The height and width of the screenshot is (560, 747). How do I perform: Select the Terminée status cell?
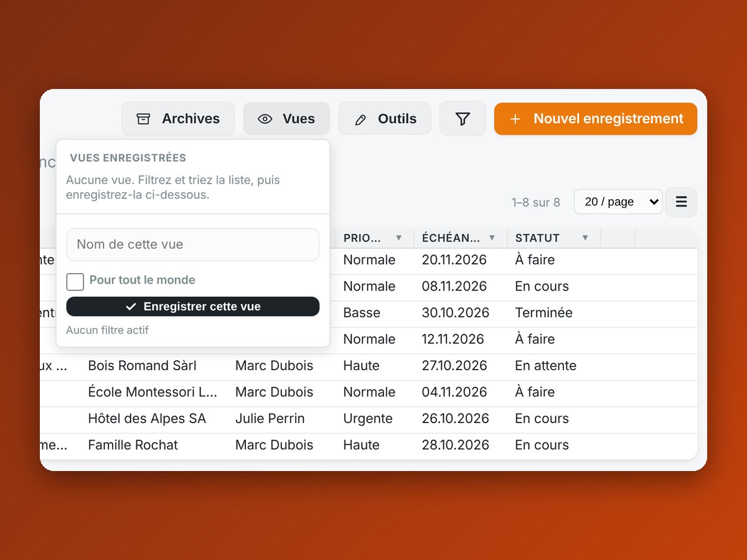[x=544, y=312]
